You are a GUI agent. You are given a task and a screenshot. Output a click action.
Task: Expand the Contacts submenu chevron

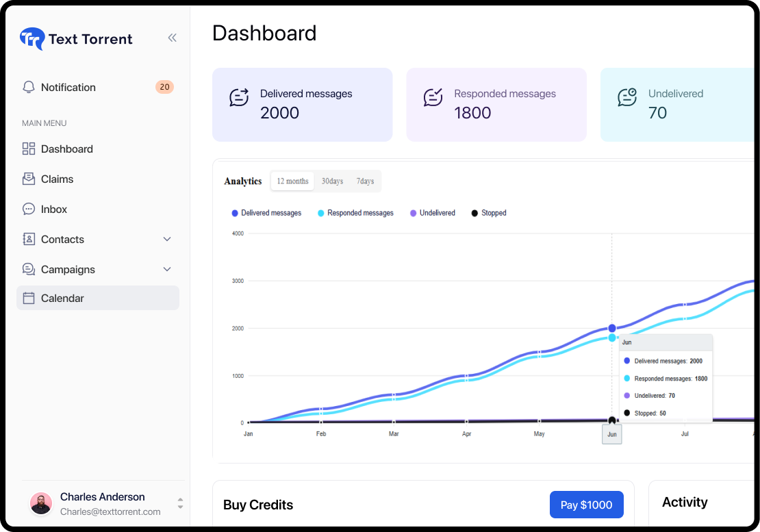coord(167,239)
